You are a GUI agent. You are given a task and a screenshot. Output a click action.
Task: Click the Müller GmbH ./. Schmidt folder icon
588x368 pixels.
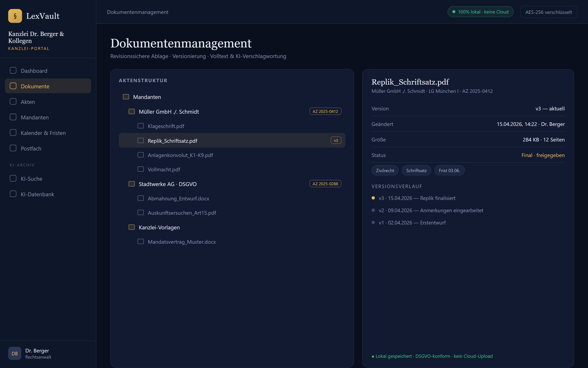point(132,111)
